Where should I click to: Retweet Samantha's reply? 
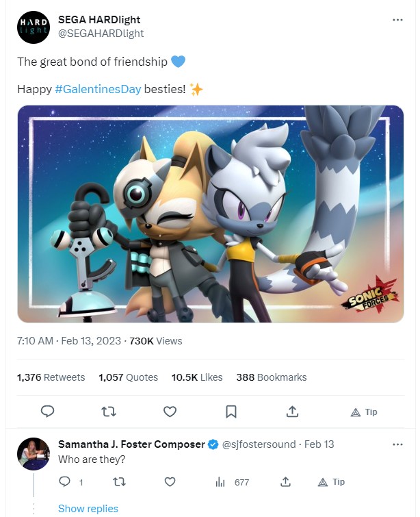click(119, 482)
